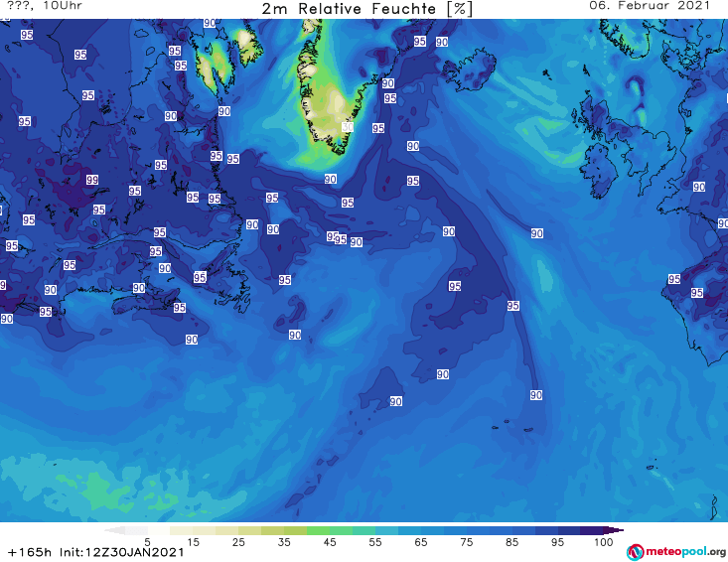The image size is (728, 562).
Task: Click the '2m Relative Feuchte [%]' title
Action: click(366, 9)
